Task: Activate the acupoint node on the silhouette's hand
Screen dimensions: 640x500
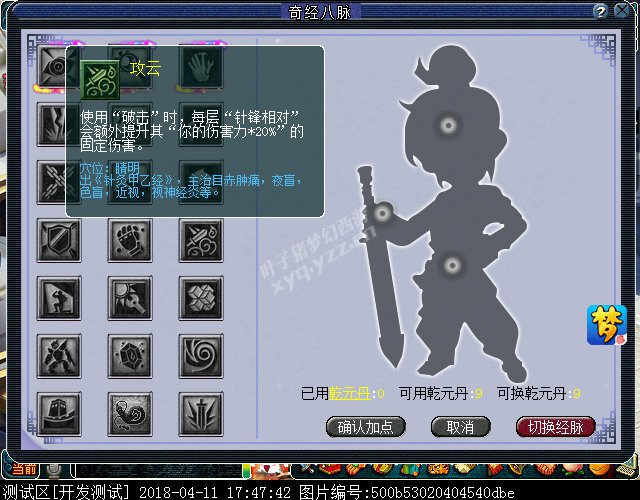Action: pyautogui.click(x=382, y=213)
